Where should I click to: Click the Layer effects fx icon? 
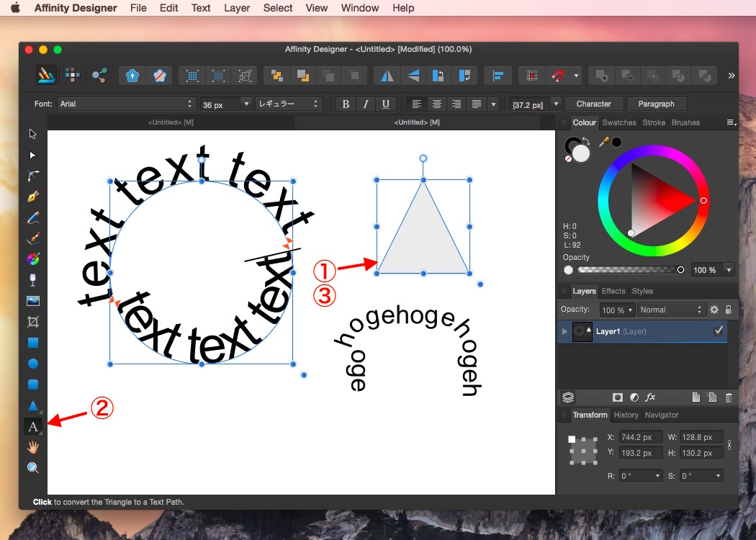(x=650, y=397)
